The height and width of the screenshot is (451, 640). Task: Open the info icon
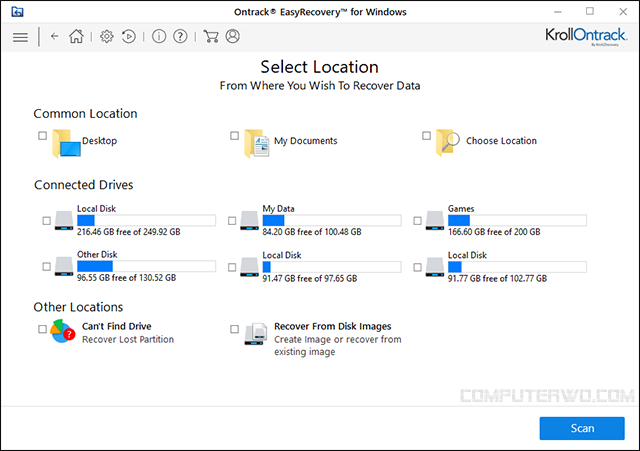click(x=159, y=36)
